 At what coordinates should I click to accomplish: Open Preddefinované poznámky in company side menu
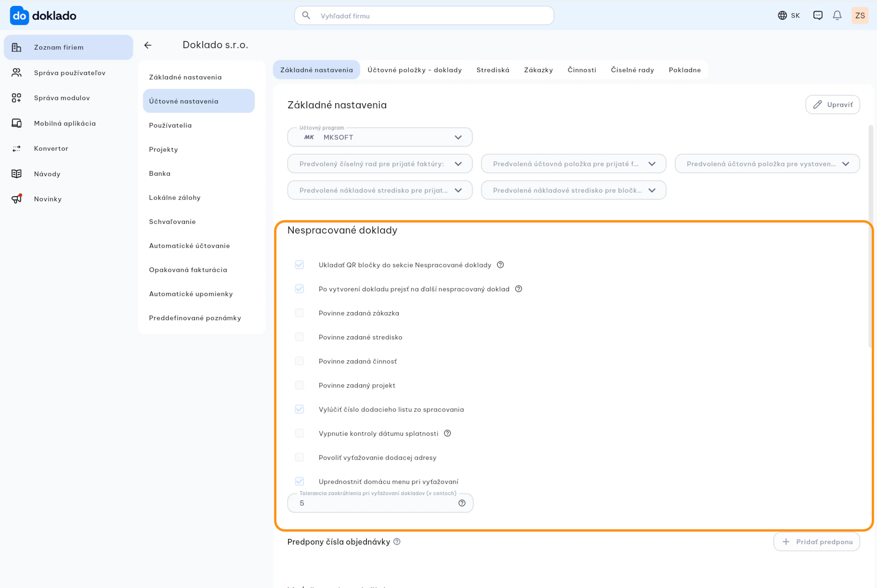[x=199, y=318]
